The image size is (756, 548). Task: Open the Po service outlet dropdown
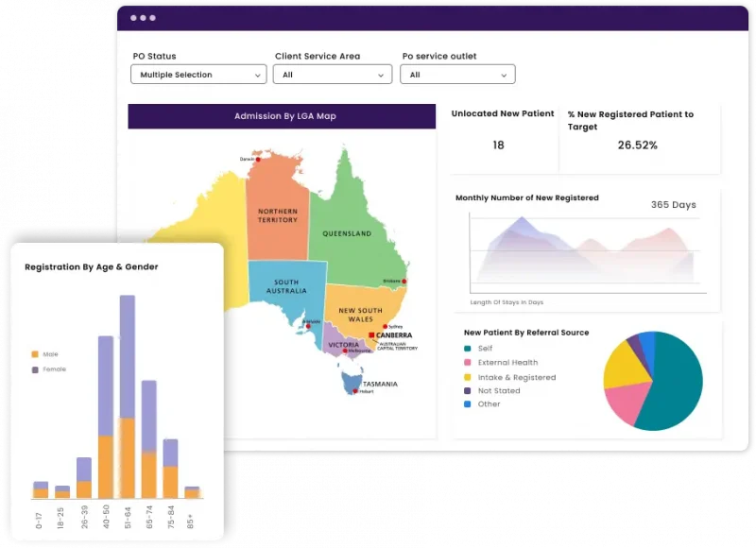coord(456,75)
